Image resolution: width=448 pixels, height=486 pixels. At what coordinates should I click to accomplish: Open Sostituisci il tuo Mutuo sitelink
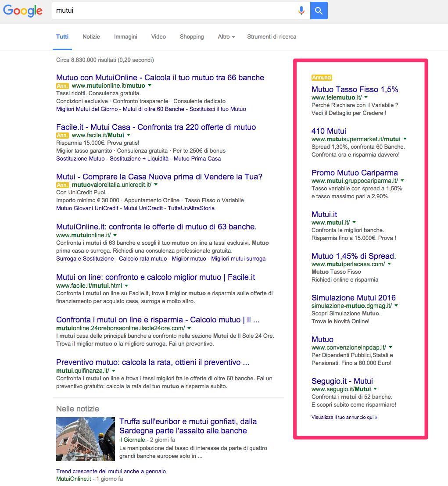(x=218, y=109)
